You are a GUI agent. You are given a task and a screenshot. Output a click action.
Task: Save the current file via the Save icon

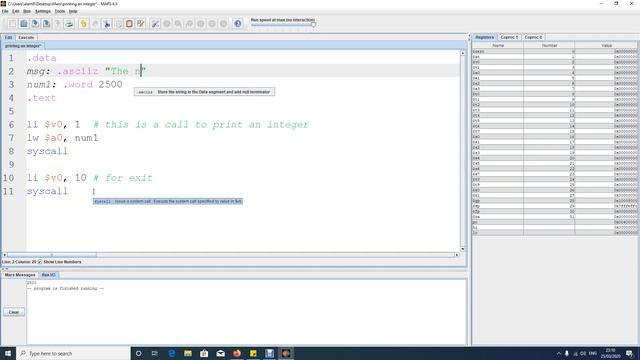(35, 24)
